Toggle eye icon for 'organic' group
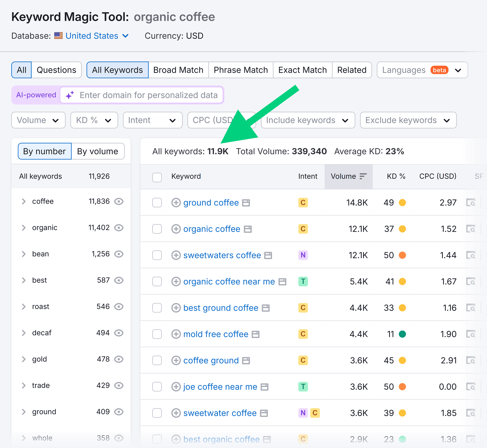The height and width of the screenshot is (448, 487). click(119, 228)
